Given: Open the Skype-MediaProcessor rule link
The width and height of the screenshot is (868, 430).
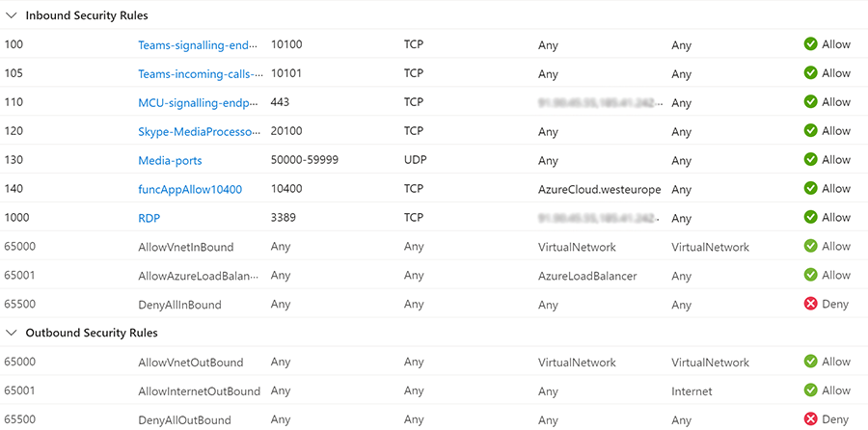Looking at the screenshot, I should click(x=198, y=131).
